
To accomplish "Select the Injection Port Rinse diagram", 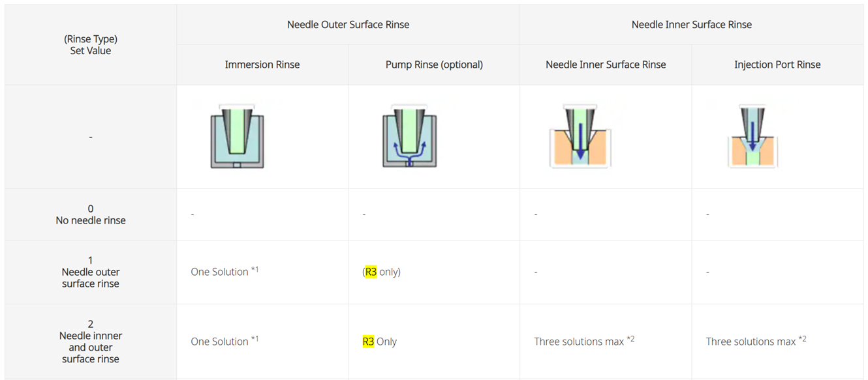I will (x=752, y=137).
